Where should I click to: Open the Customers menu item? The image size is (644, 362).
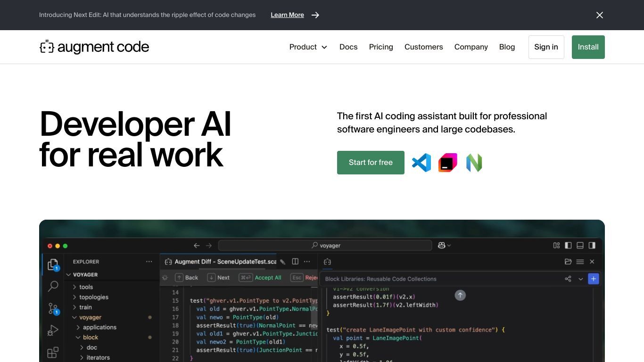click(x=424, y=47)
